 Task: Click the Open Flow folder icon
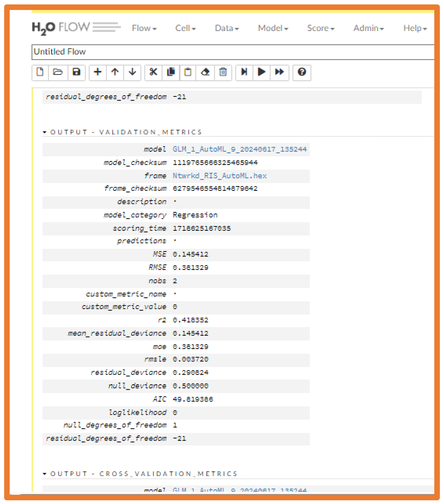(58, 72)
